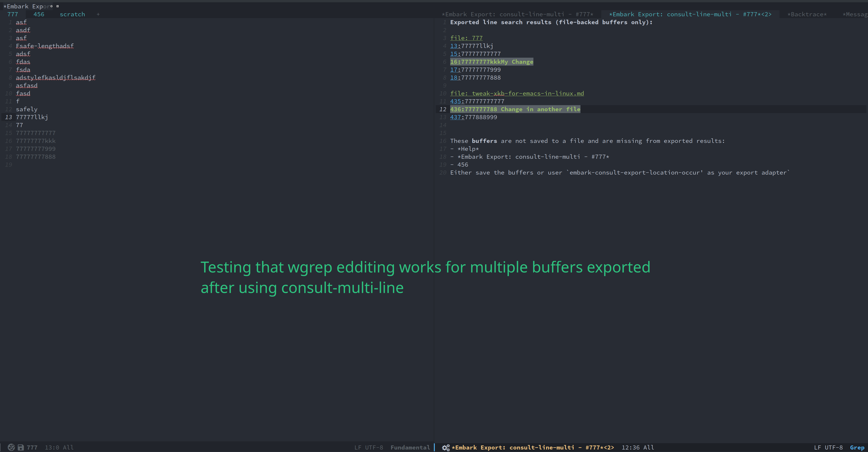Open the file: 777 heading link
Viewport: 868px width, 452px height.
tap(466, 38)
